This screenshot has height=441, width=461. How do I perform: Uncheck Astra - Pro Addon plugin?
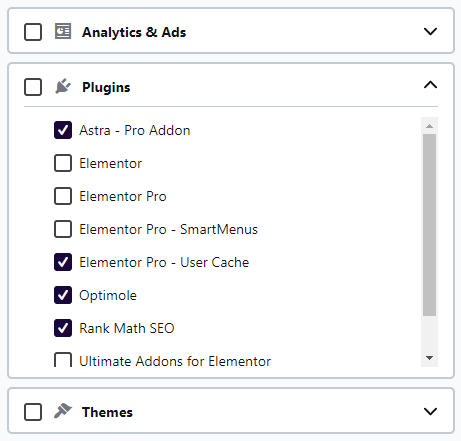pyautogui.click(x=63, y=130)
